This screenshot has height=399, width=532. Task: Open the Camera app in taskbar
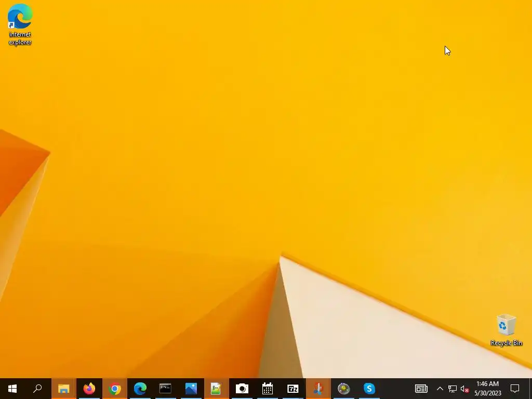click(x=242, y=389)
